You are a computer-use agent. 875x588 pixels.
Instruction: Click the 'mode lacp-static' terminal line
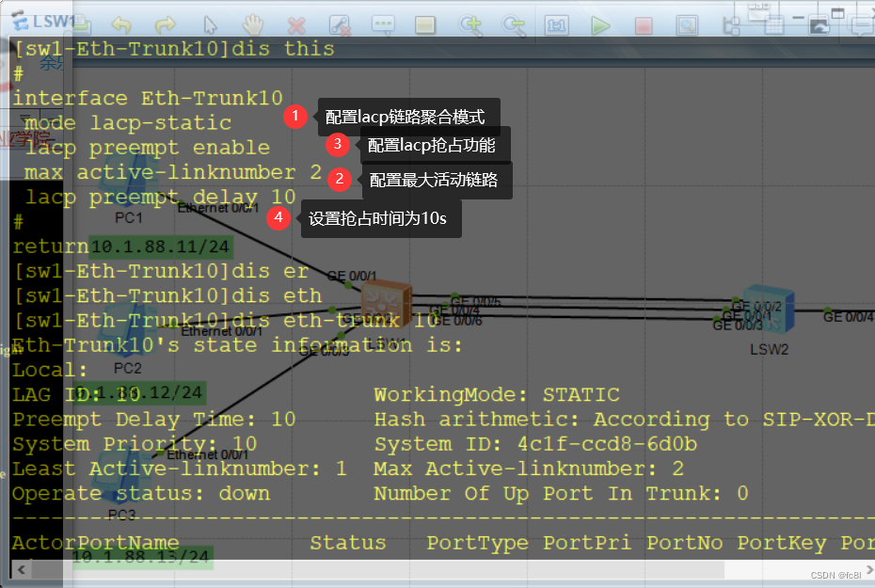tap(128, 122)
